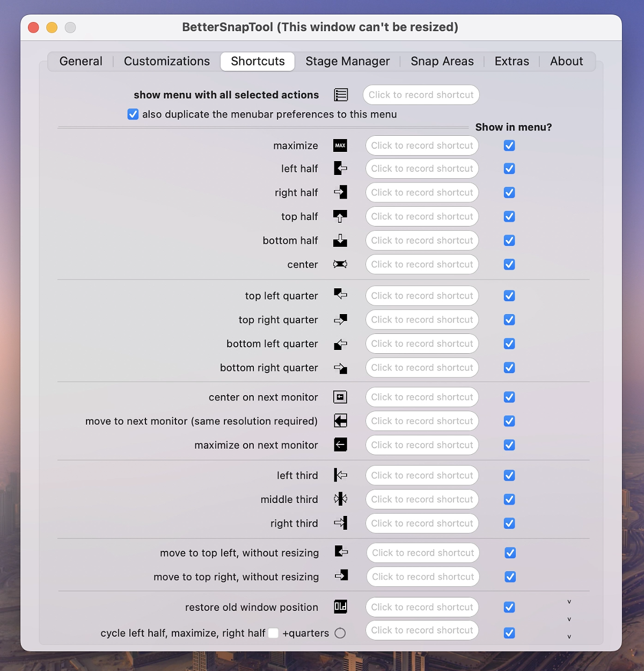
Task: Click the show menu list icon
Action: point(341,95)
